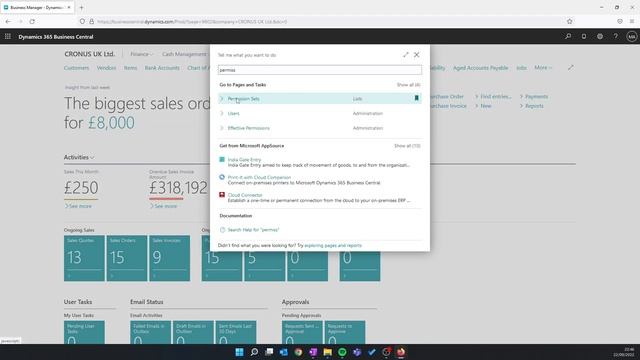Click the £8,000 sales order amount
This screenshot has height=360, width=640.
coord(111,122)
